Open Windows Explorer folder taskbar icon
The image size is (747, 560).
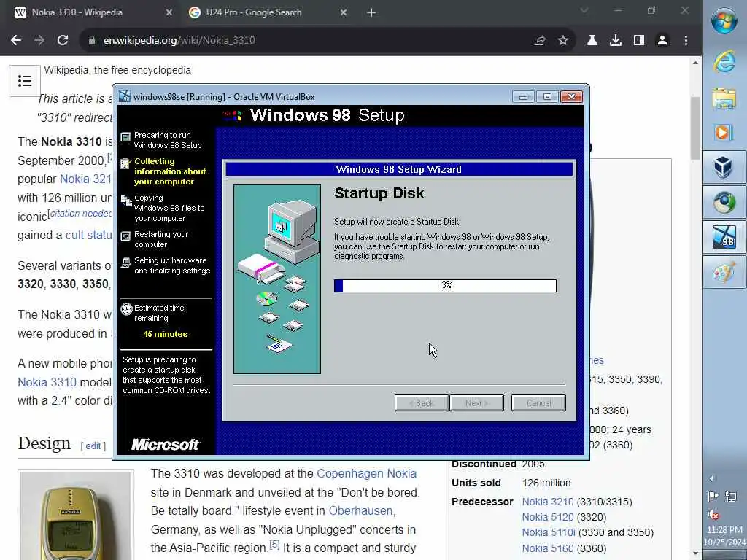click(724, 98)
